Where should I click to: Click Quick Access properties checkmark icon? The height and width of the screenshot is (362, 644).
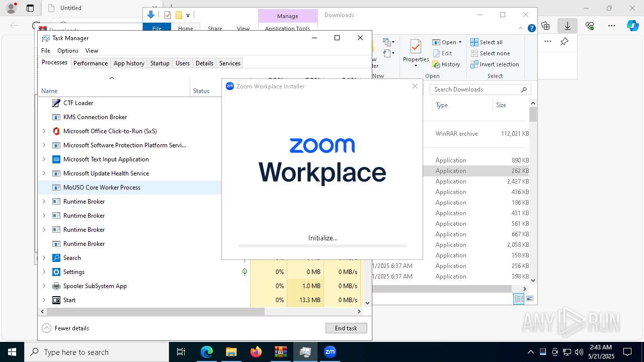click(168, 15)
